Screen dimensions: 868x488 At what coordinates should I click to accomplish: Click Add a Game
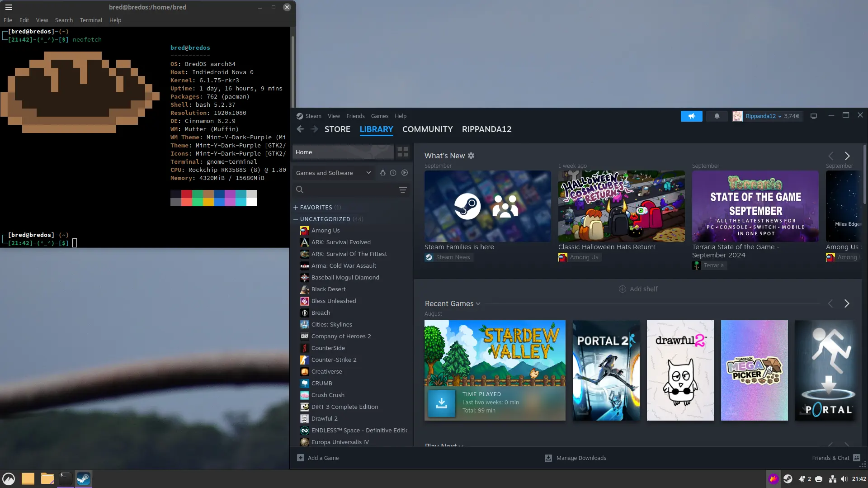click(318, 458)
